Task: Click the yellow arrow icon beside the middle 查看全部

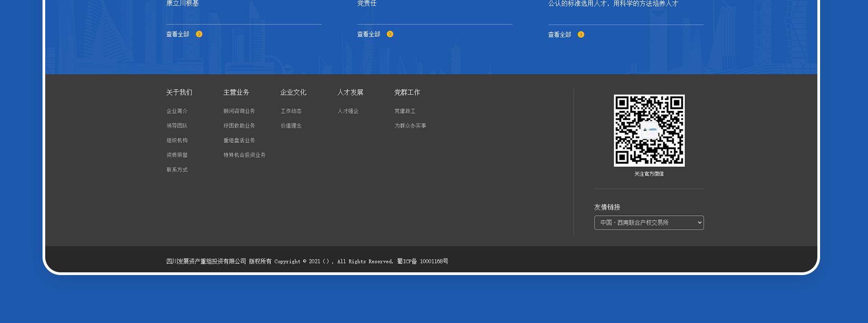Action: (390, 34)
